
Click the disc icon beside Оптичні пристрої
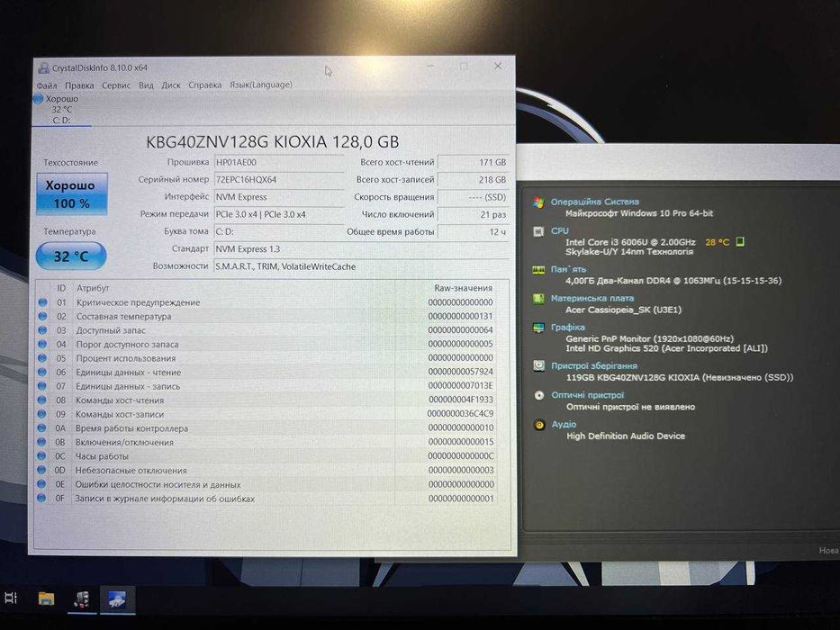(x=539, y=395)
